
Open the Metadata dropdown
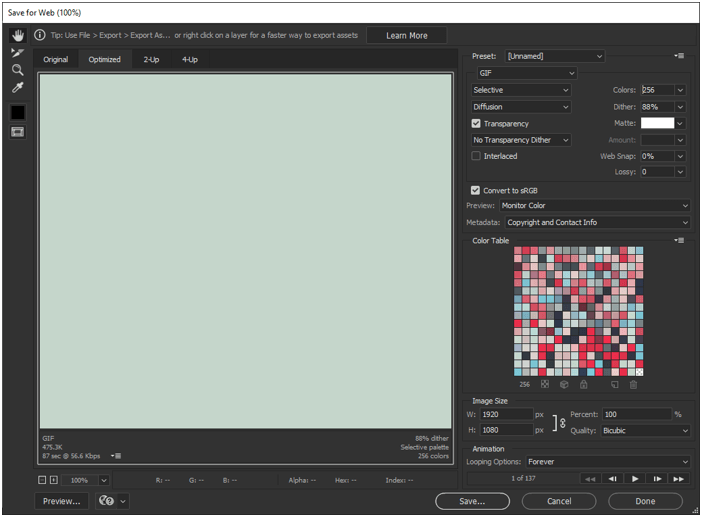(x=598, y=223)
